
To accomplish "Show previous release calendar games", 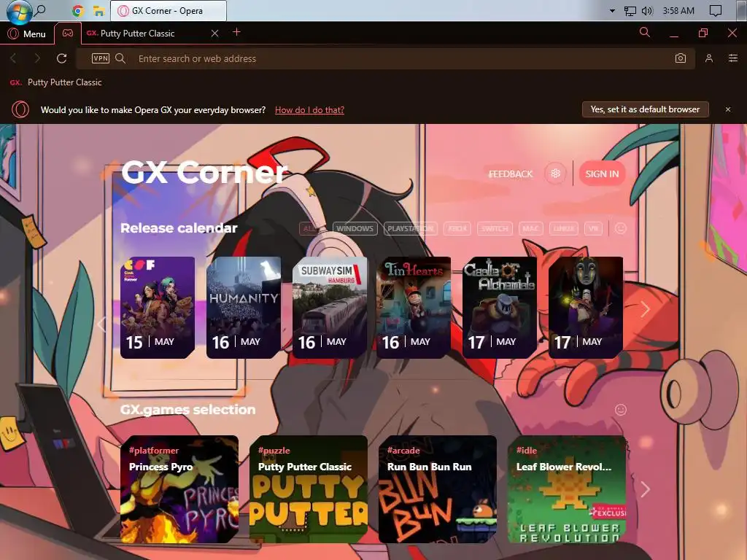I will (x=101, y=324).
